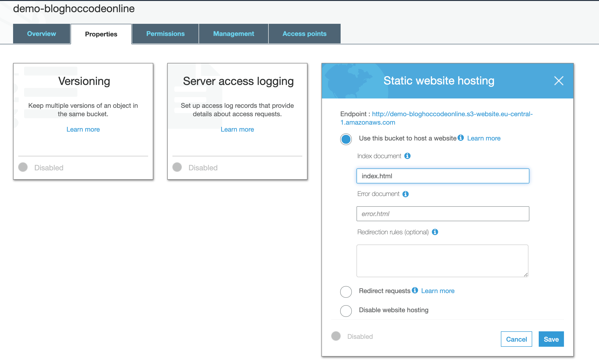Go to the Management tab

[233, 34]
